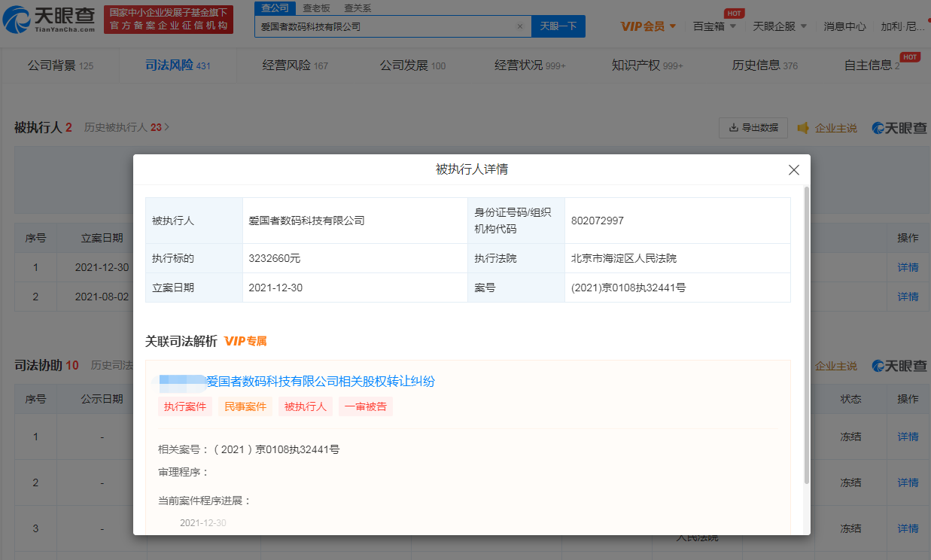Click the 天眼查 watermark logo beside 被执行人 section

pos(899,128)
